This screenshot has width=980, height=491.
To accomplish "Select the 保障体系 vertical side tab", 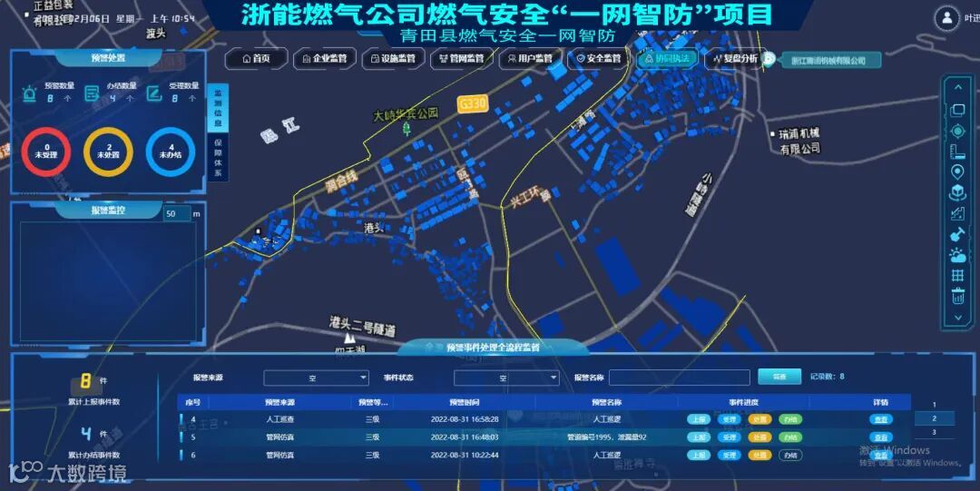I will click(218, 157).
